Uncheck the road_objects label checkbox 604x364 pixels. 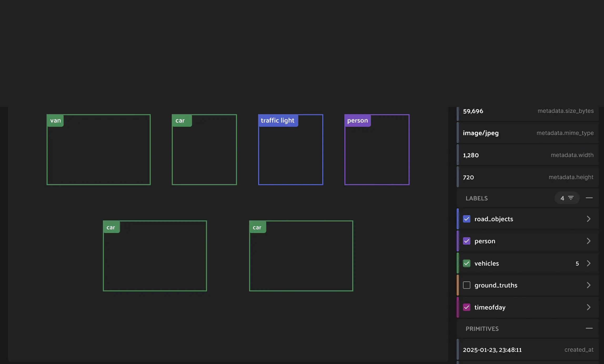(466, 219)
